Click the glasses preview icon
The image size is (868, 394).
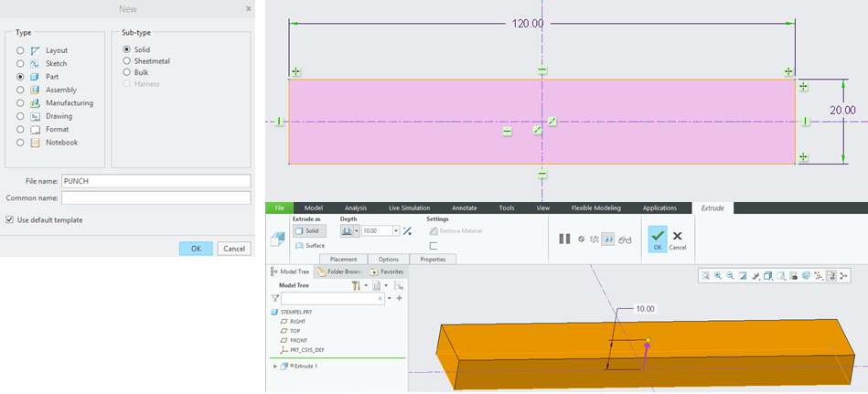click(x=625, y=240)
